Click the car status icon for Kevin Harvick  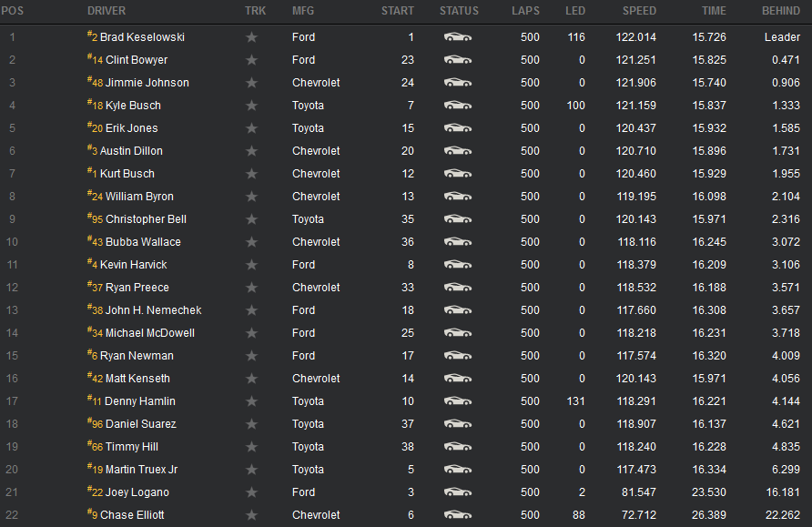(x=458, y=265)
